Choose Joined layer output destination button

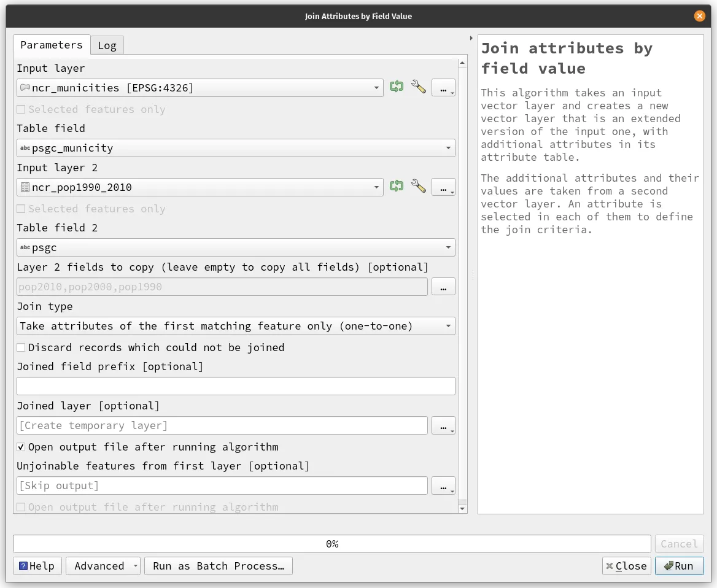[443, 425]
